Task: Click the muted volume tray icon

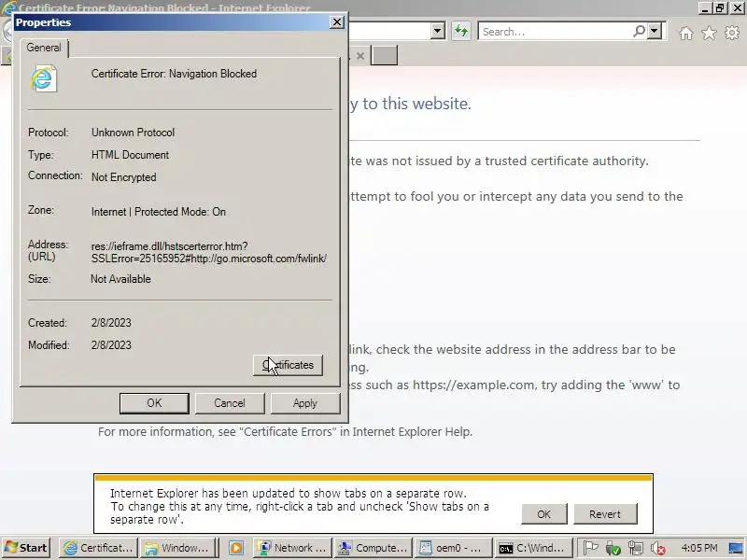Action: coord(658,548)
